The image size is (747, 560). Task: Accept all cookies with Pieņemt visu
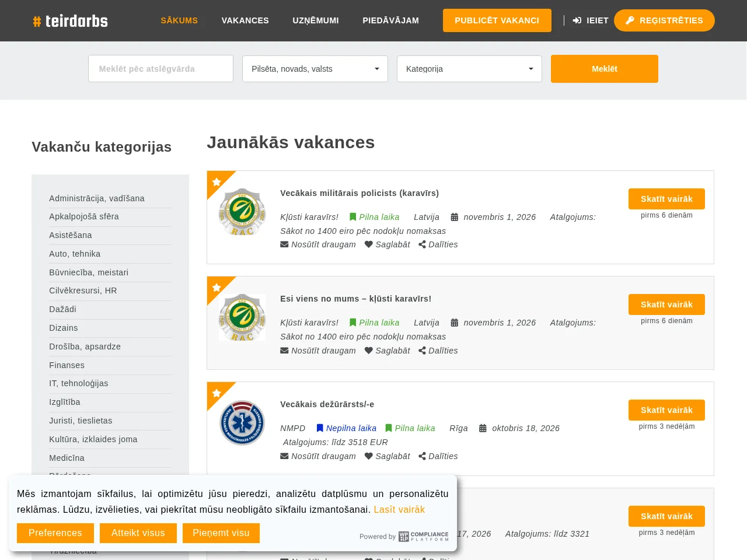point(221,533)
